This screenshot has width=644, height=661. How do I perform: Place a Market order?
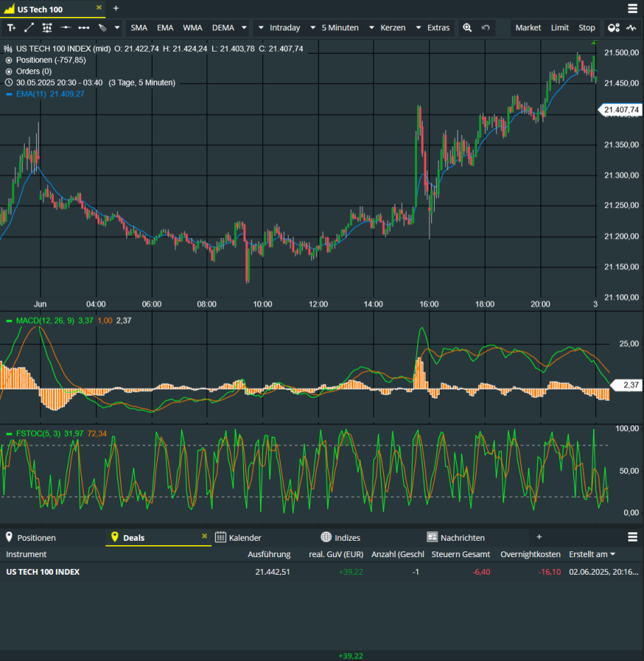[528, 28]
